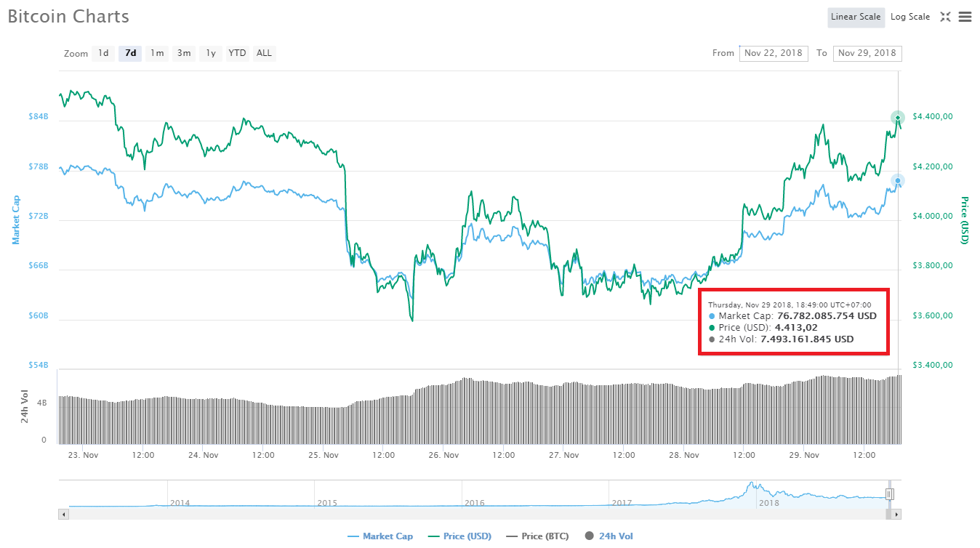The image size is (980, 548).
Task: Select the ALL zoom preset
Action: point(263,53)
